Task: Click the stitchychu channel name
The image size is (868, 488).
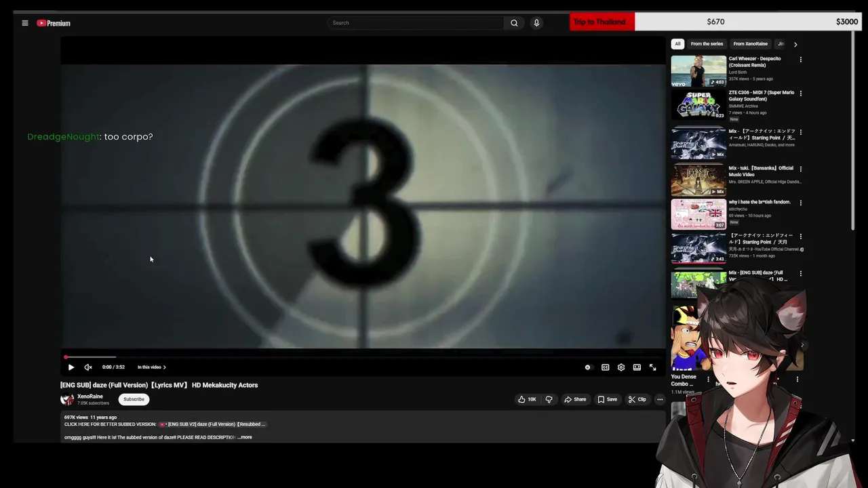Action: coord(738,209)
